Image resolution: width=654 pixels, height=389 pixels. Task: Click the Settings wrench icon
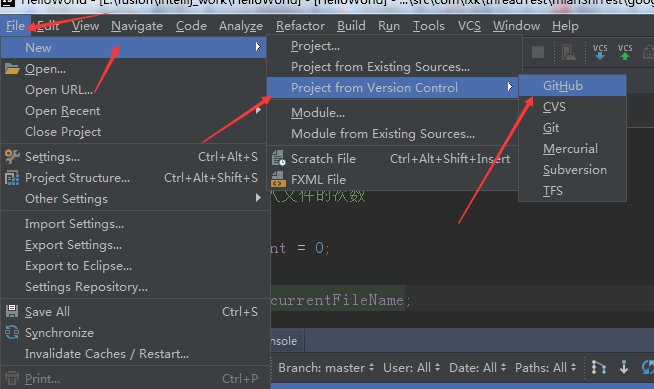(x=12, y=157)
